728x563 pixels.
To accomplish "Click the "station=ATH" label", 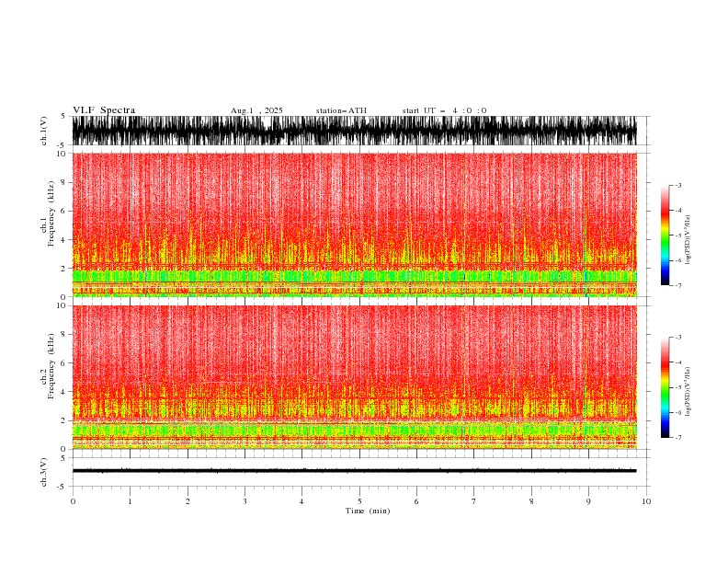I will 341,110.
